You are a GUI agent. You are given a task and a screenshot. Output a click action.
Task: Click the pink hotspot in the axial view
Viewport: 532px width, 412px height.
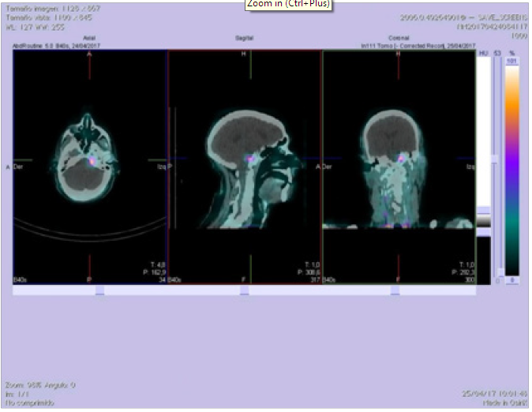pos(93,161)
